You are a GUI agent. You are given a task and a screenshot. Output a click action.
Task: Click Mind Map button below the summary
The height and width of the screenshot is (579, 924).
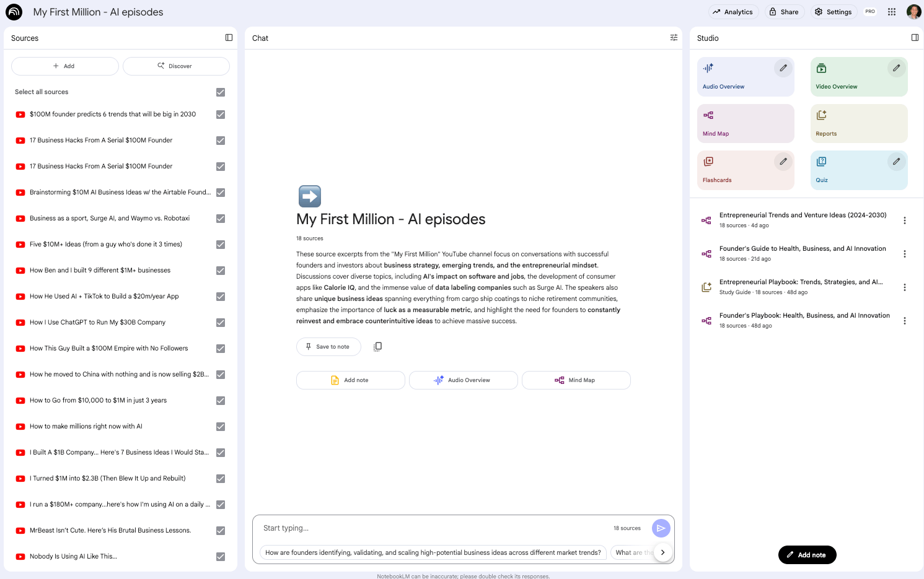(x=576, y=380)
